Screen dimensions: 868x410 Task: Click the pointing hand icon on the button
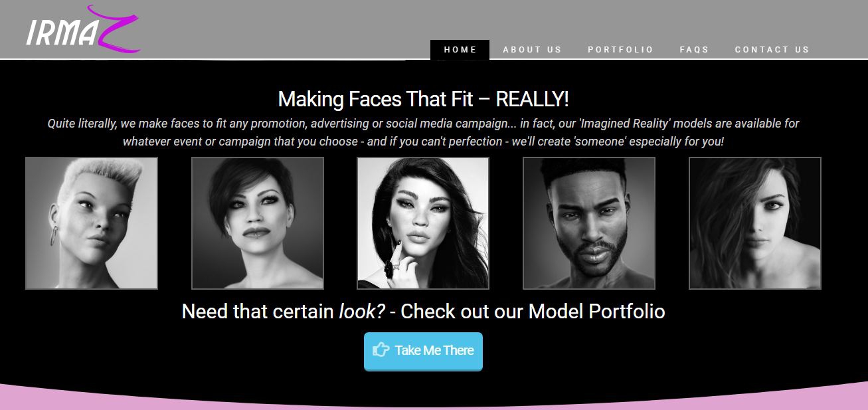[x=381, y=350]
